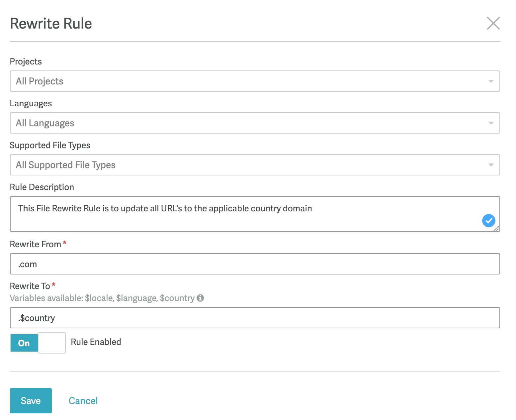The height and width of the screenshot is (420, 516).
Task: Click the Supported File Types label
Action: point(50,145)
